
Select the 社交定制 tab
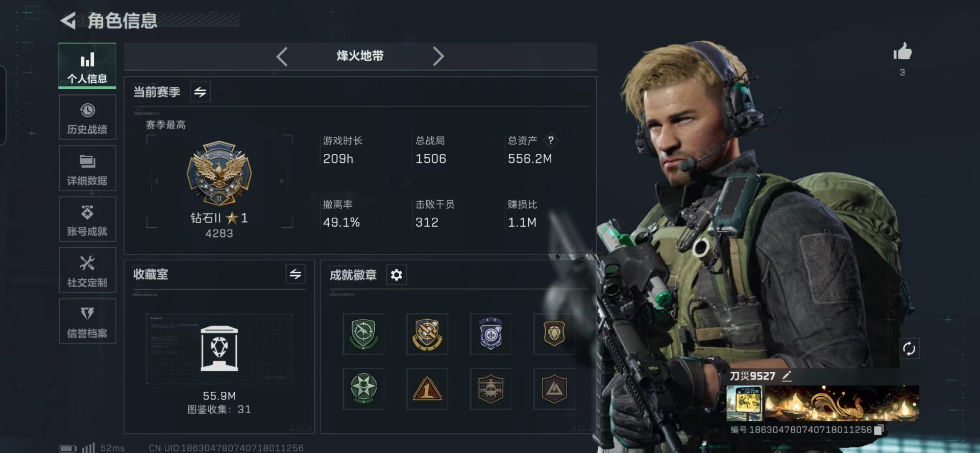point(87,271)
